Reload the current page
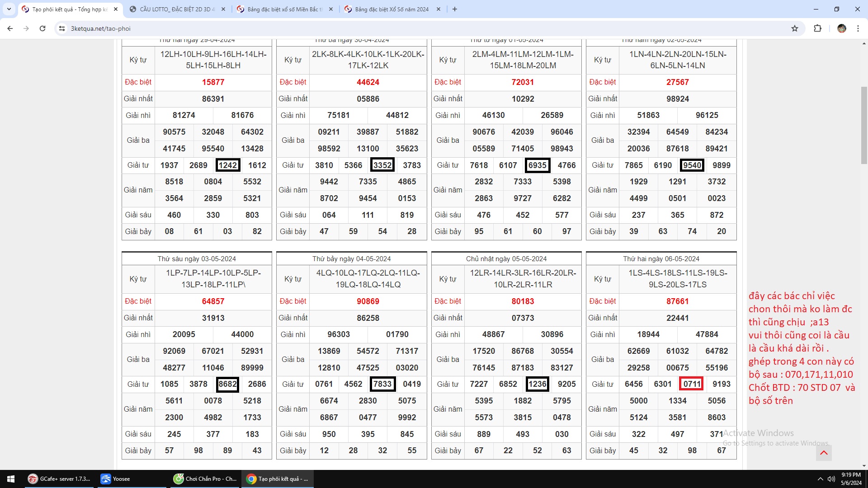 coord(42,28)
